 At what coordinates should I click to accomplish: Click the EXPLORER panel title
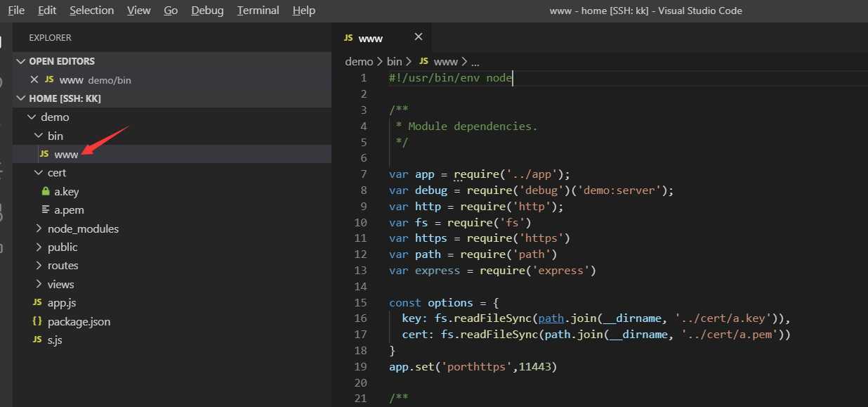coord(50,38)
